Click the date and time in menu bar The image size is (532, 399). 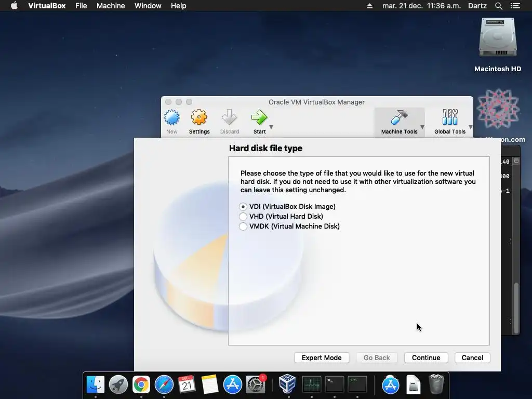tap(421, 6)
